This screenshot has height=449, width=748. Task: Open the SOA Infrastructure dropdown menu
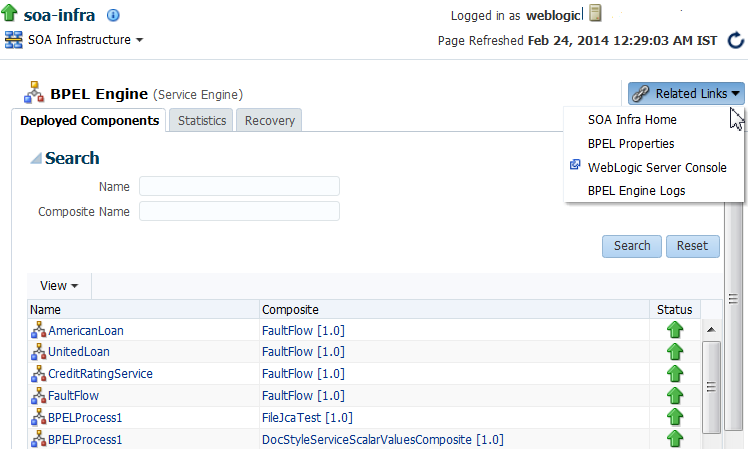pos(85,40)
